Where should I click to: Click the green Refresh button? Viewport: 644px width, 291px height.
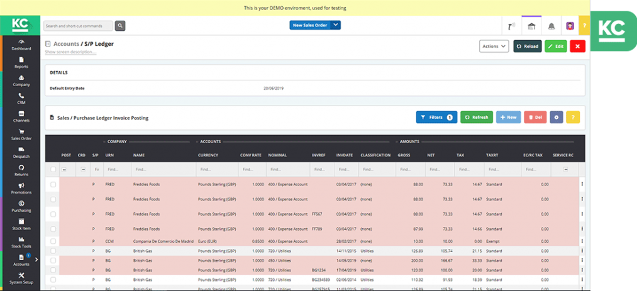(x=477, y=117)
